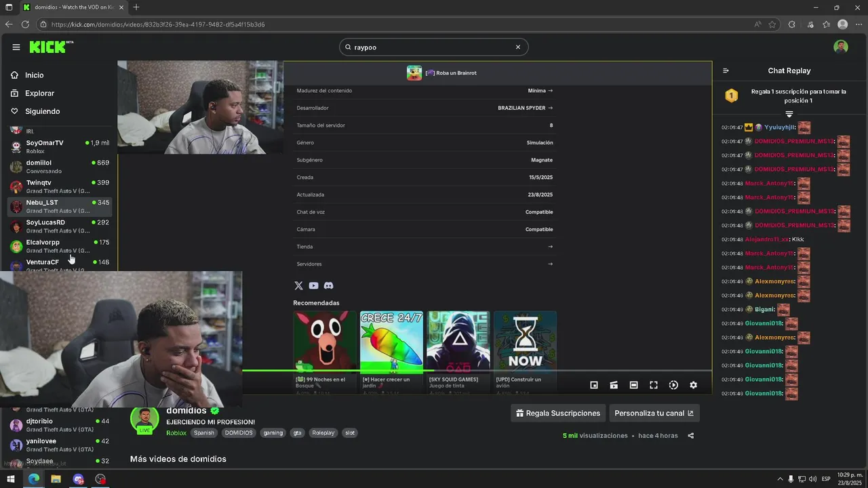Viewport: 868px width, 488px height.
Task: Click the Construir un avión thumbnail
Action: click(x=525, y=342)
